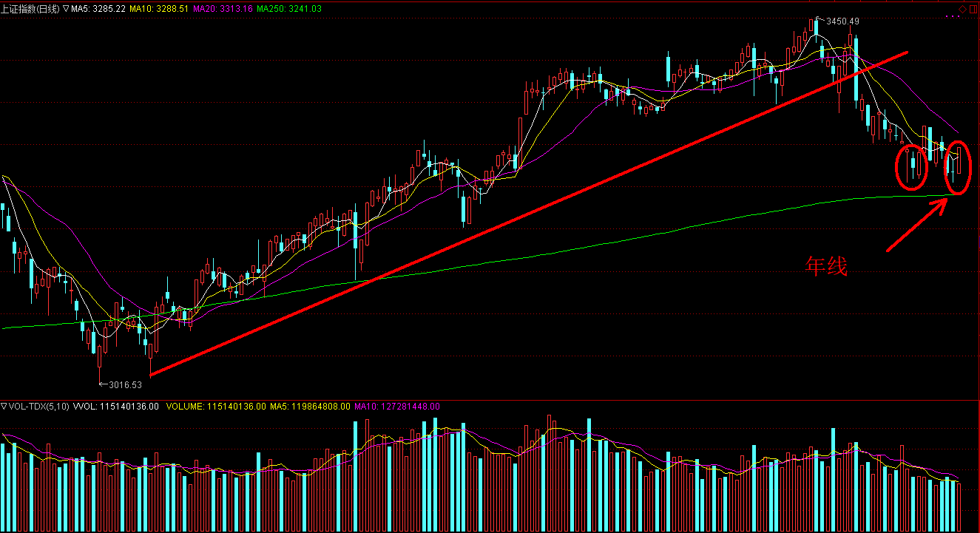Click the diamond icon at chart corner
This screenshot has height=533, width=980.
[962, 9]
